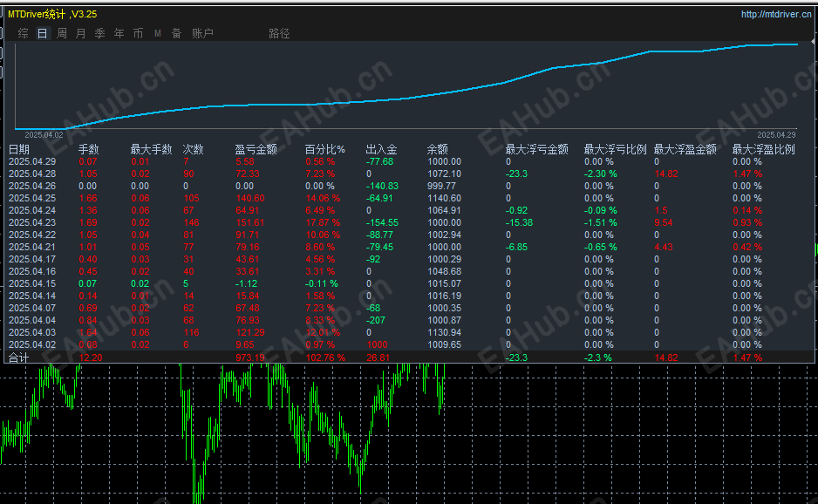This screenshot has width=818, height=504.
Task: Click balance value 1072.10
Action: (444, 174)
